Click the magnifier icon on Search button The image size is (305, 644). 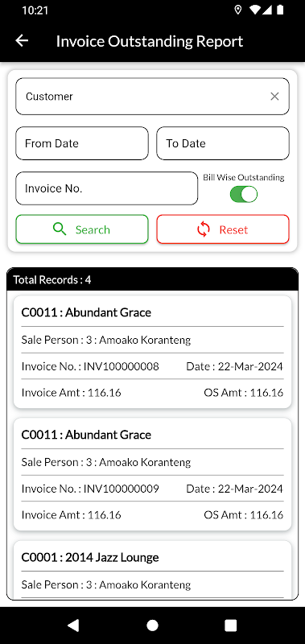click(60, 229)
